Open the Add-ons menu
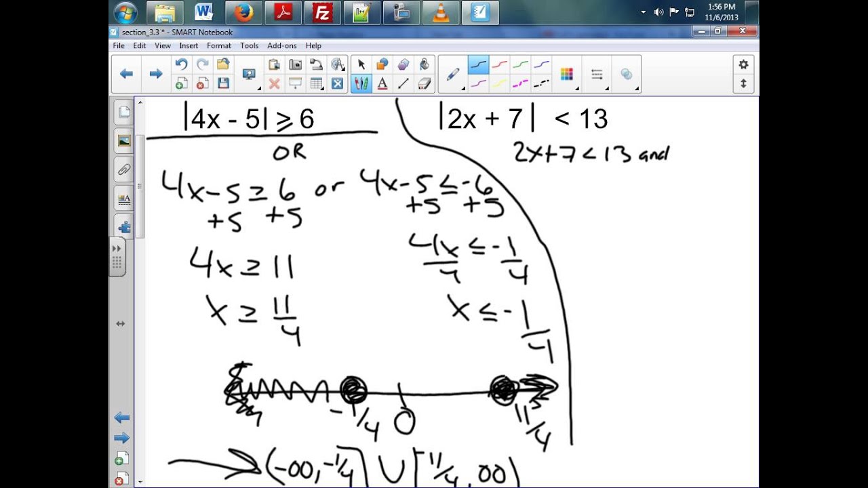This screenshot has height=488, width=868. click(281, 45)
